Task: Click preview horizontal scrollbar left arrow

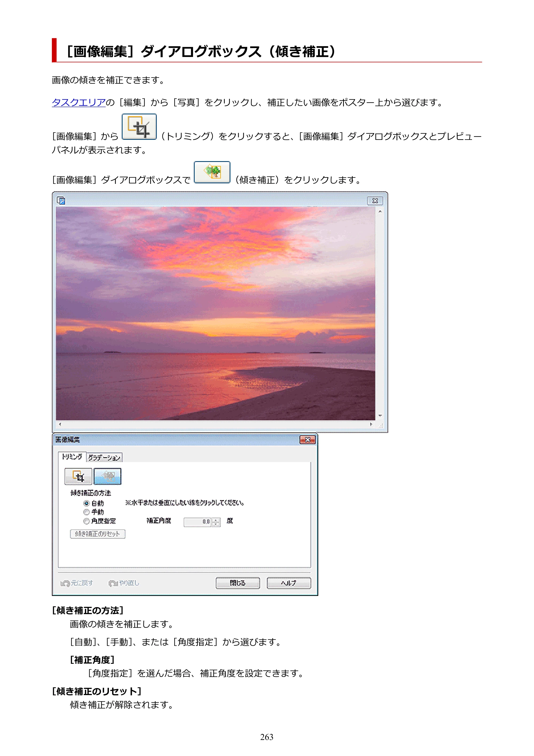Action: [x=60, y=424]
